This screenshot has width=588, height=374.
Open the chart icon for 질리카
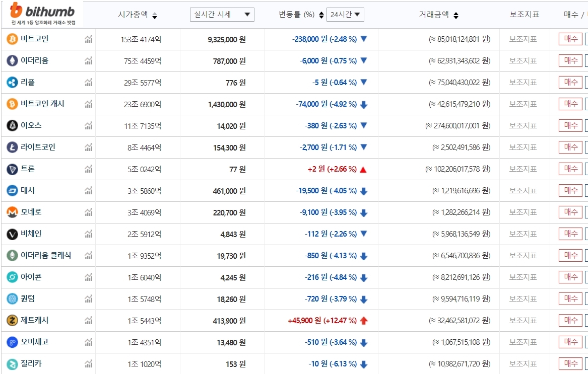pyautogui.click(x=89, y=363)
